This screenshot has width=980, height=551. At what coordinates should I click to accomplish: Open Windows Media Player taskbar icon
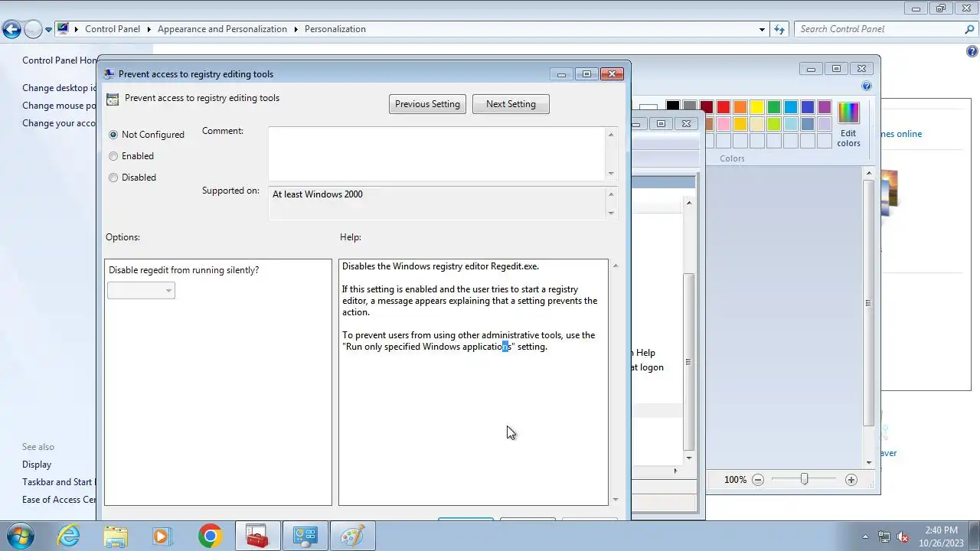(x=162, y=536)
